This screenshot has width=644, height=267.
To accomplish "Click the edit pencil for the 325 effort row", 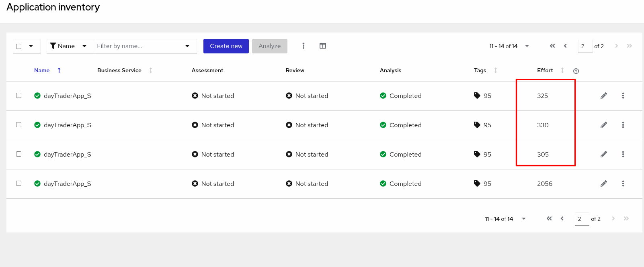I will (603, 96).
